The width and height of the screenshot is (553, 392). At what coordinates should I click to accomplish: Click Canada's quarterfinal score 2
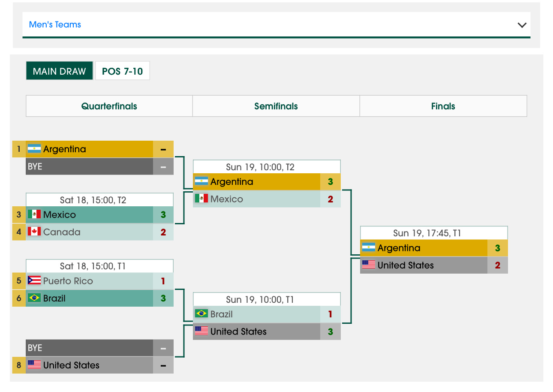coord(163,232)
